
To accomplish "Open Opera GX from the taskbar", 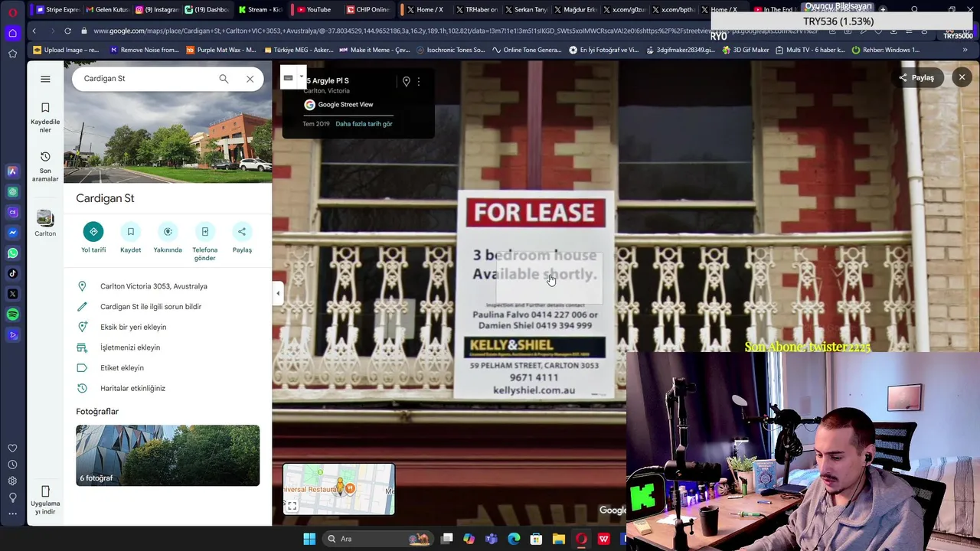I will click(x=581, y=539).
